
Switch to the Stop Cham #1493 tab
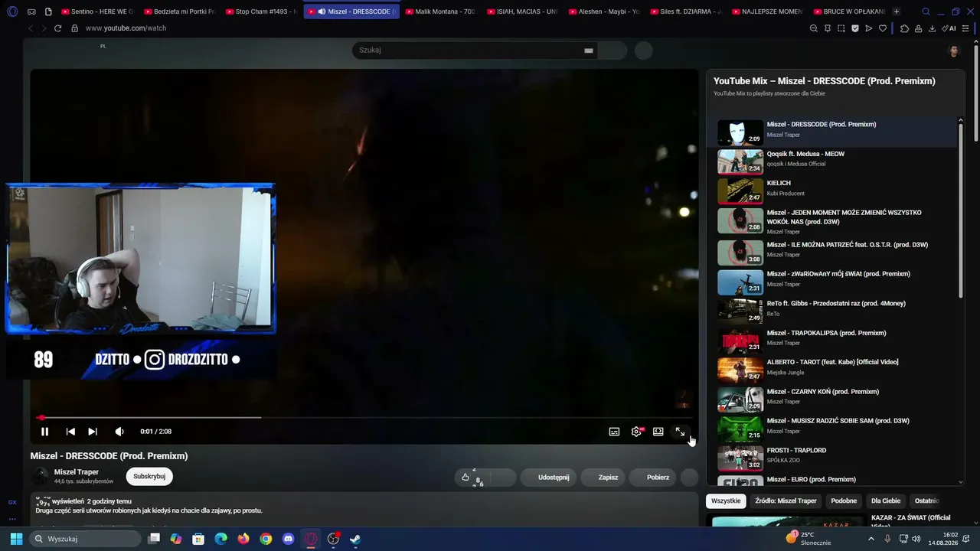tap(261, 11)
